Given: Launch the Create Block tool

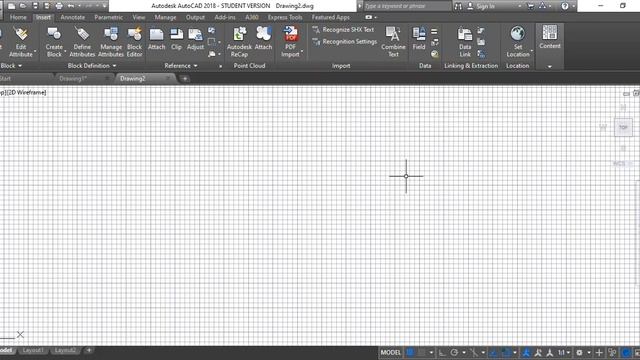Looking at the screenshot, I should (54, 42).
